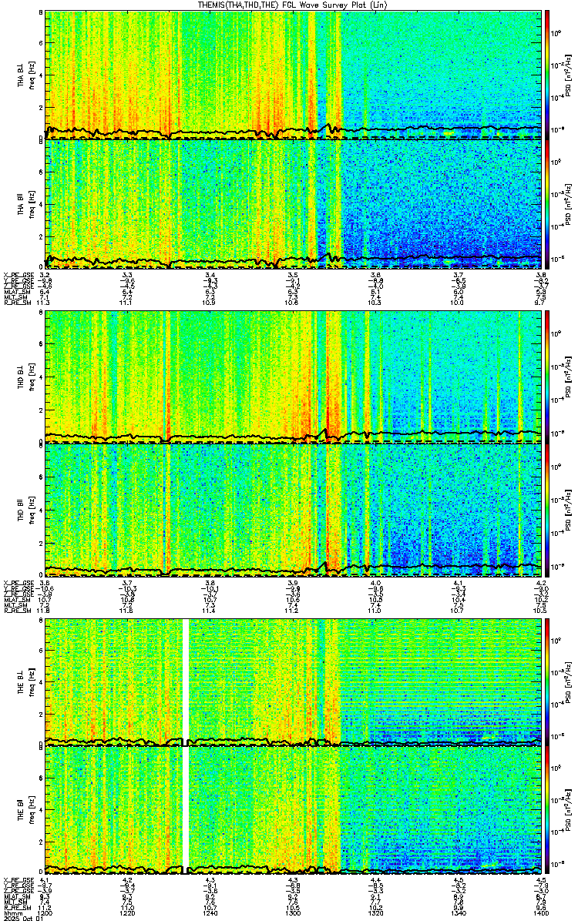Image resolution: width=578 pixels, height=924 pixels.
Task: Click the PSD color bar beside THE B-perpendicular
Action: click(548, 681)
